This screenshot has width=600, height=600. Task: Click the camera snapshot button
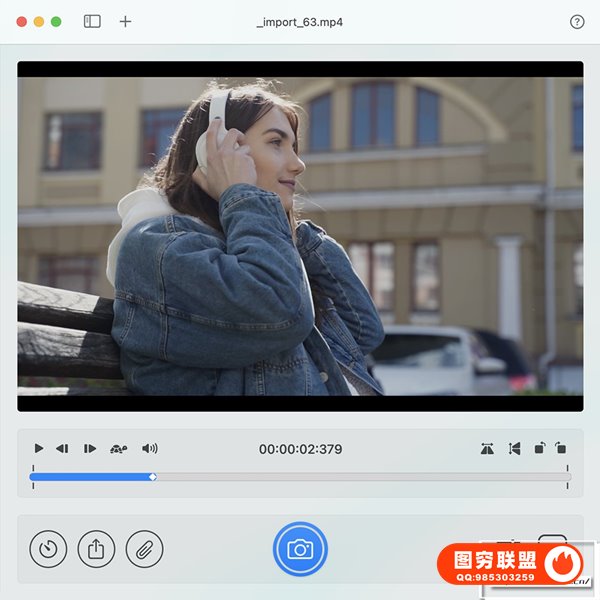pyautogui.click(x=300, y=549)
